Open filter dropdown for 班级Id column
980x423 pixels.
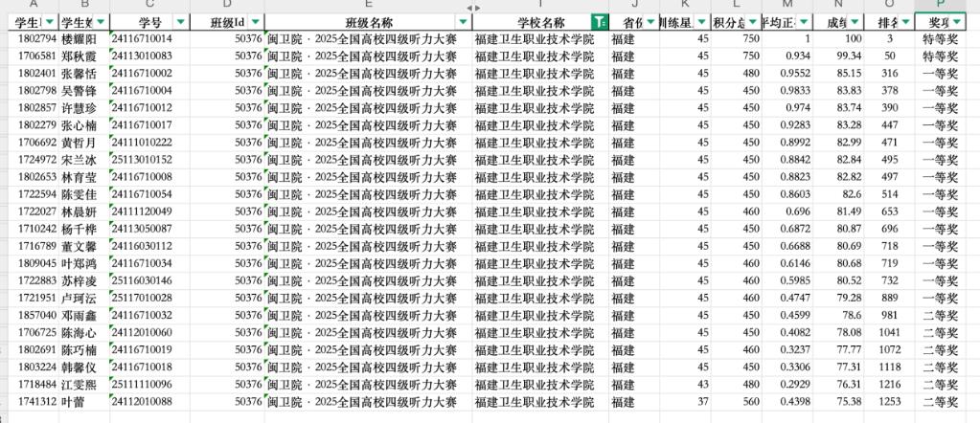[255, 22]
